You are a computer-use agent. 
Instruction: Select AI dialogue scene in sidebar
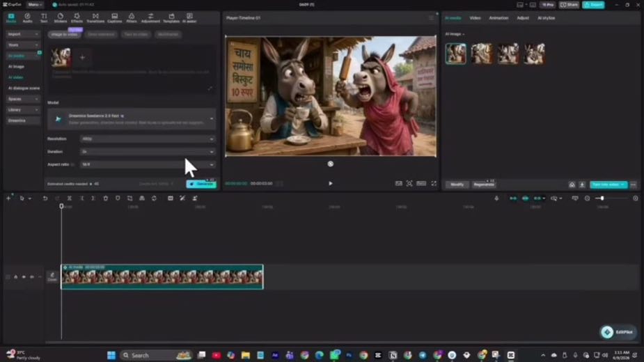[x=24, y=88]
